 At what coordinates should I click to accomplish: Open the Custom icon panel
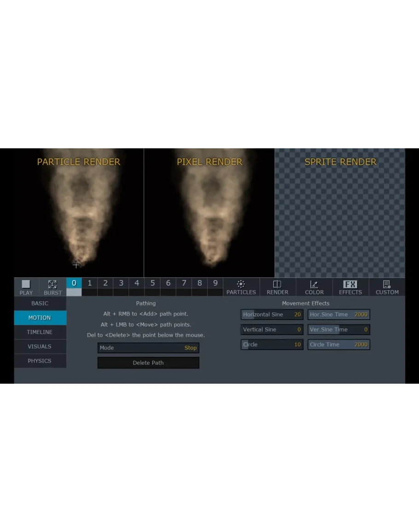point(387,287)
